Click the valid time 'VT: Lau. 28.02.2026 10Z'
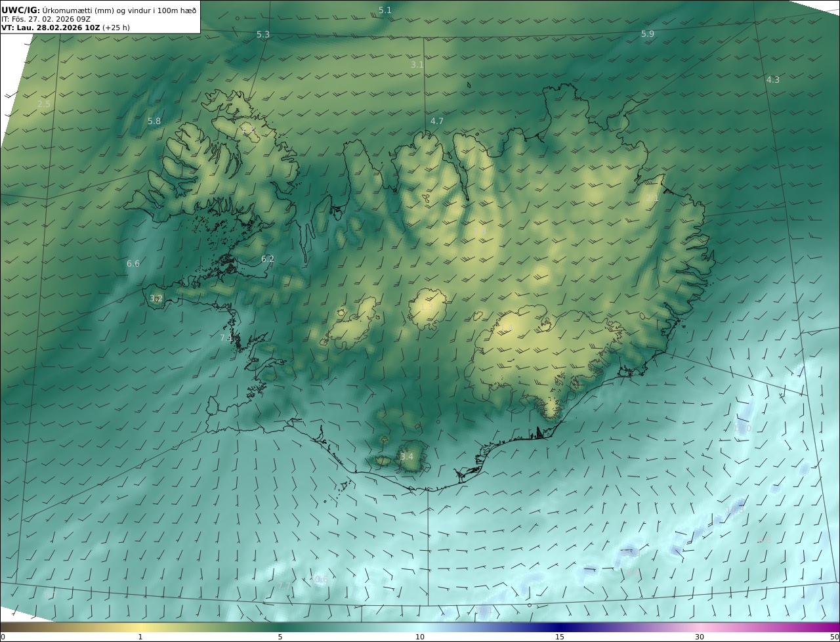 (x=52, y=28)
